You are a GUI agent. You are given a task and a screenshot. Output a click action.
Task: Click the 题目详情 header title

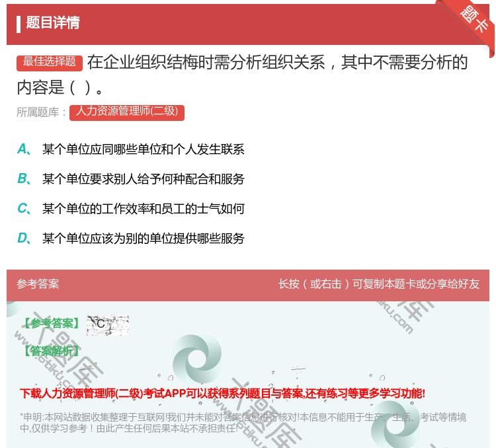pyautogui.click(x=53, y=23)
